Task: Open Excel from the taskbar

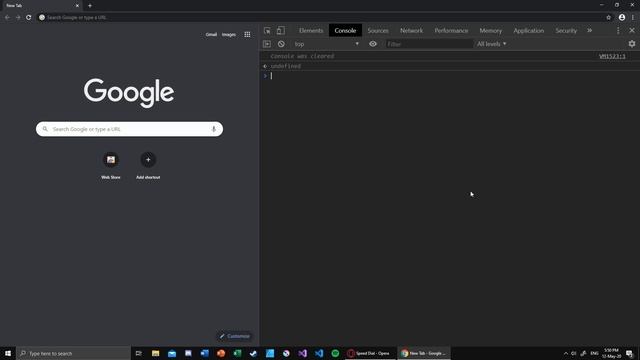Action: point(237,353)
